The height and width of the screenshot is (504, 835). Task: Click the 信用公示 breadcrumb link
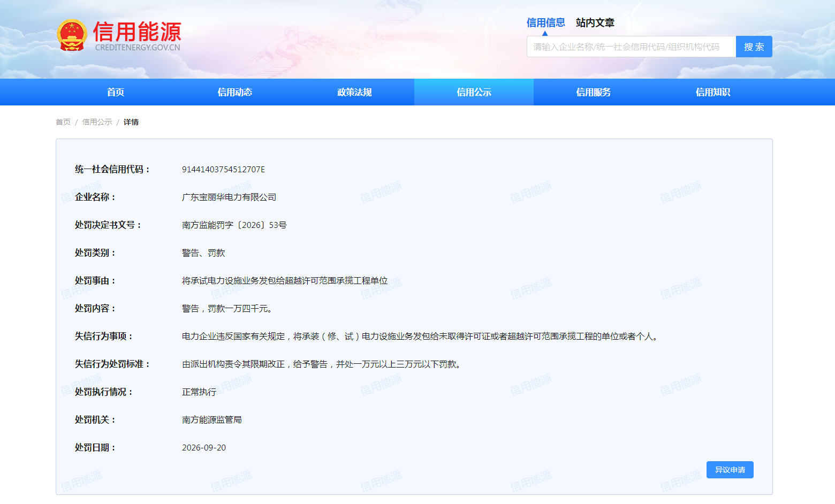point(97,122)
